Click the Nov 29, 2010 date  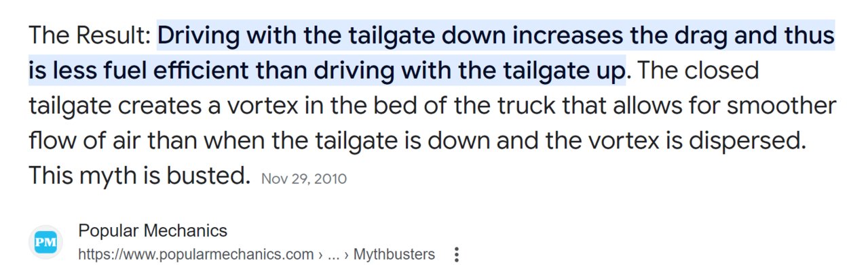tap(304, 179)
